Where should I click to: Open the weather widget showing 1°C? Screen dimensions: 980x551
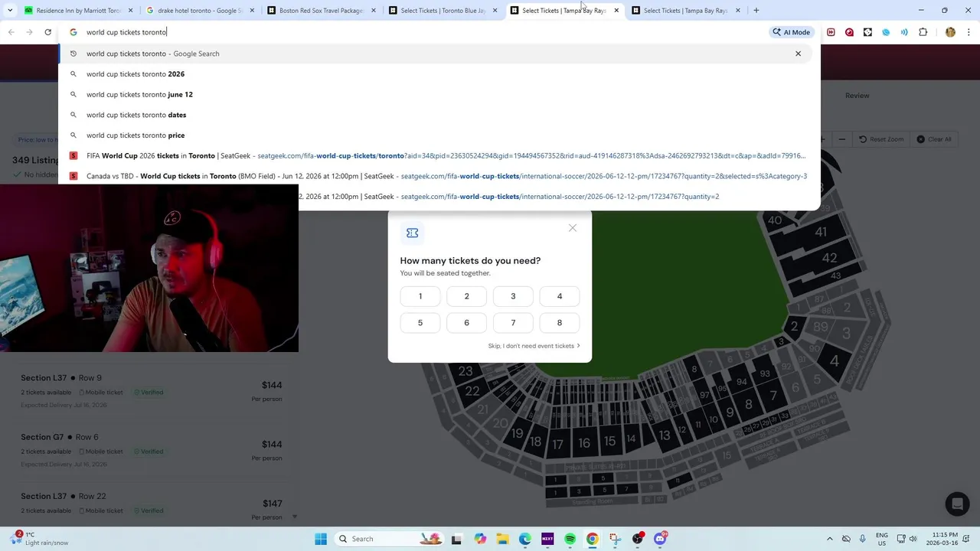coord(42,539)
